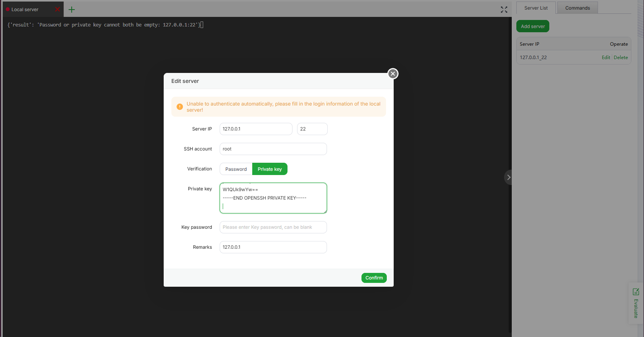Viewport: 644px width, 337px height.
Task: Close the Edit server dialog
Action: pyautogui.click(x=393, y=74)
